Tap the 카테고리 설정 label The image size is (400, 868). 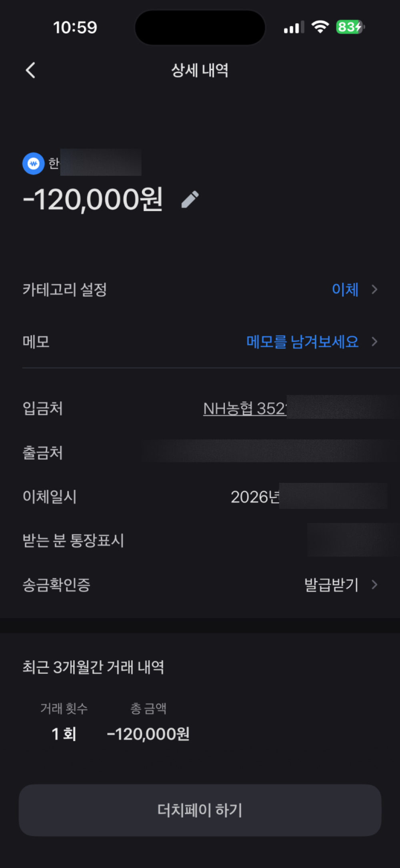click(x=65, y=289)
